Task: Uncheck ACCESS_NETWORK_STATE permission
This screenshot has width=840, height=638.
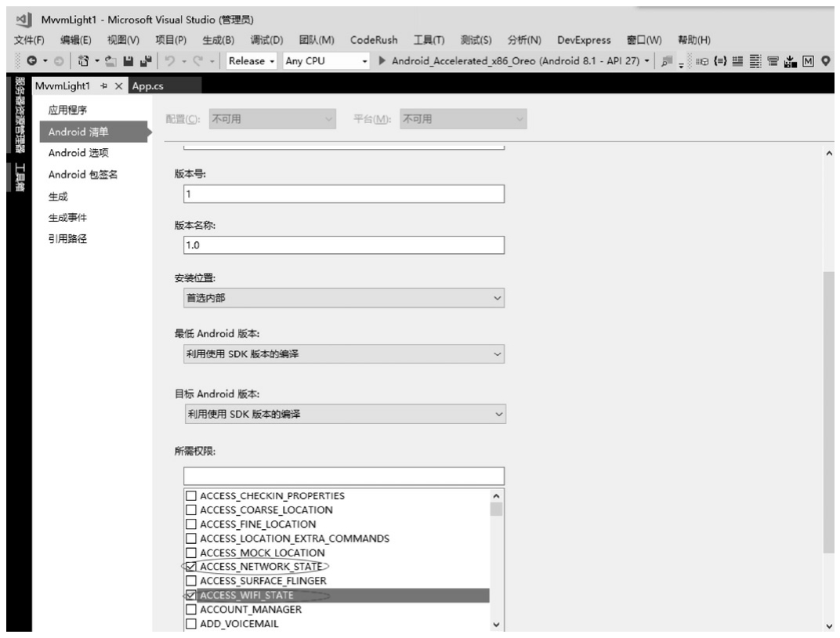Action: click(x=191, y=566)
